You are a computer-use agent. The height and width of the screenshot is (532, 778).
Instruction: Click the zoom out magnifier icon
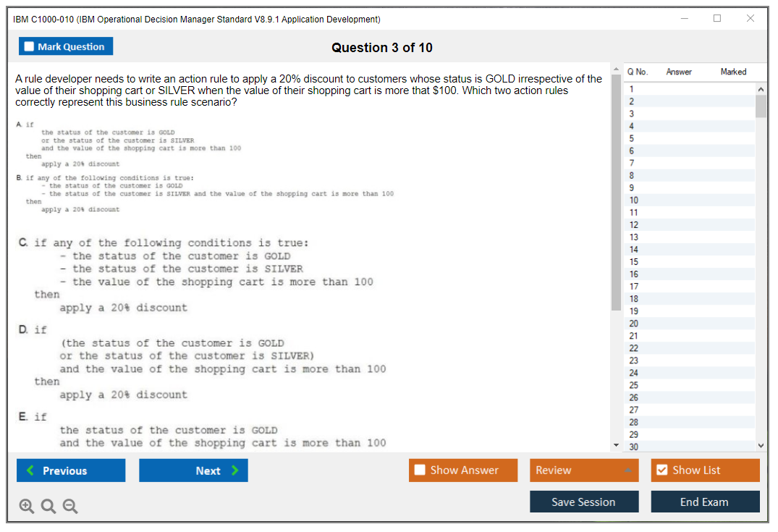coord(70,507)
